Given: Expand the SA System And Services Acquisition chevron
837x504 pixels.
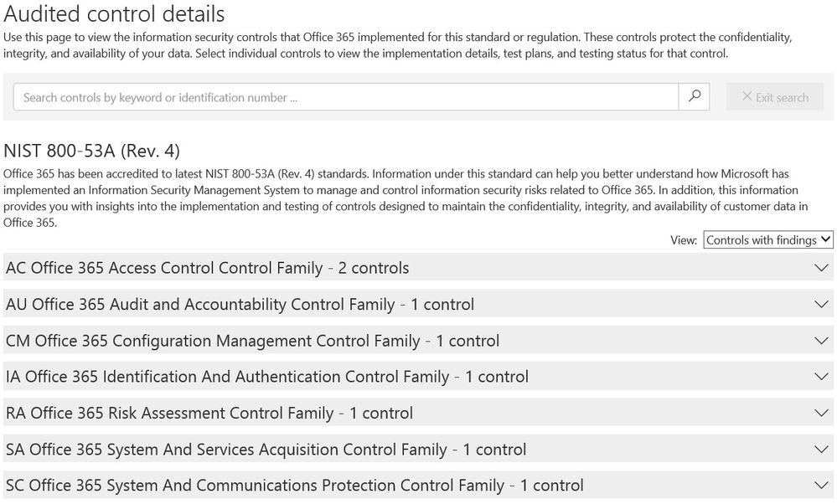Looking at the screenshot, I should coord(822,449).
